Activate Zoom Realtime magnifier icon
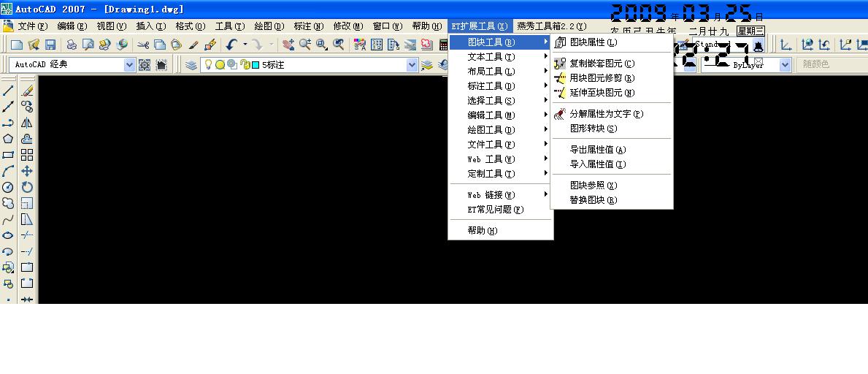Screen dimensions: 868x374 tap(305, 45)
